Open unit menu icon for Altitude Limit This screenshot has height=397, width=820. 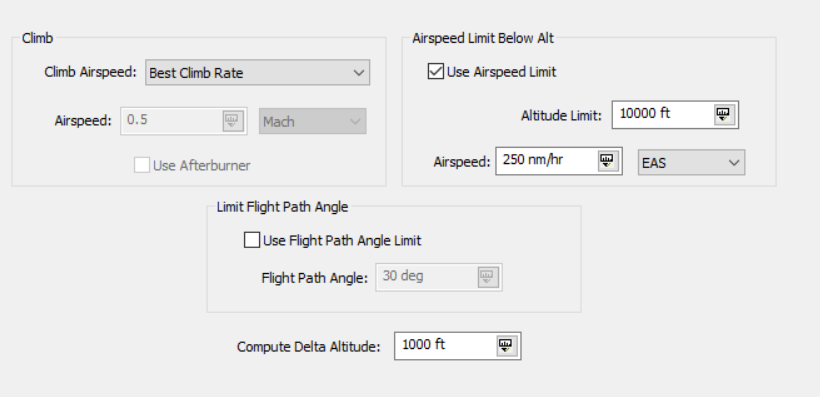pyautogui.click(x=723, y=115)
